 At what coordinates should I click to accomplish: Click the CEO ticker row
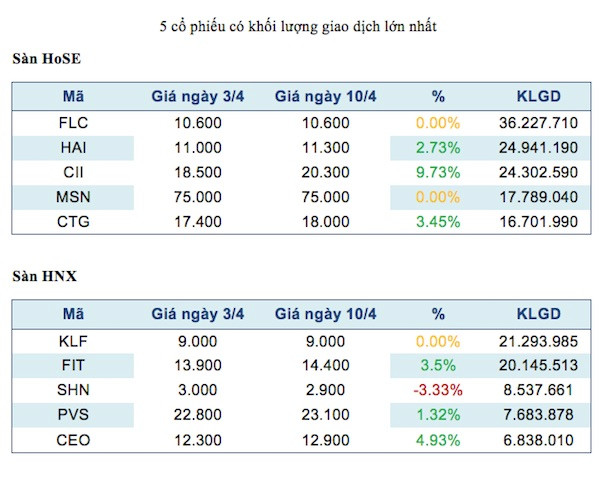[73, 437]
